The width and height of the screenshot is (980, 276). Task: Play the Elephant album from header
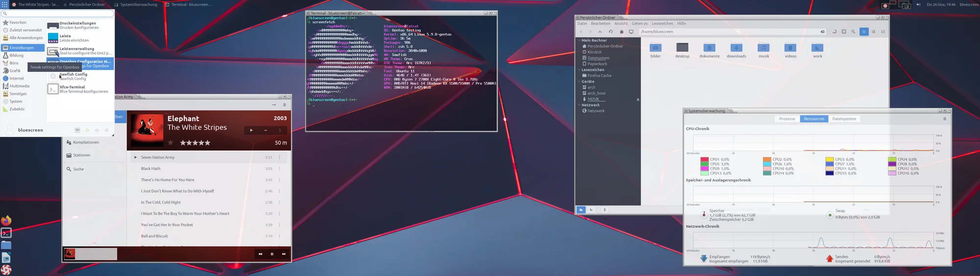(251, 130)
